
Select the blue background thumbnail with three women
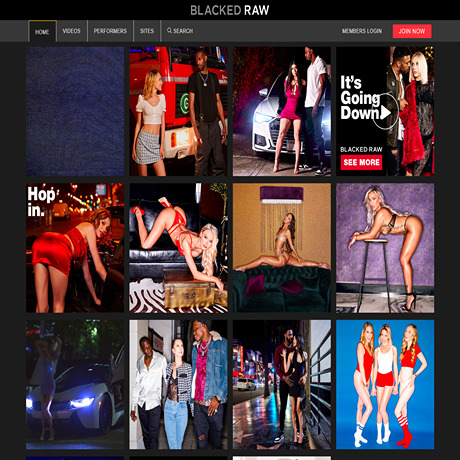point(385,384)
